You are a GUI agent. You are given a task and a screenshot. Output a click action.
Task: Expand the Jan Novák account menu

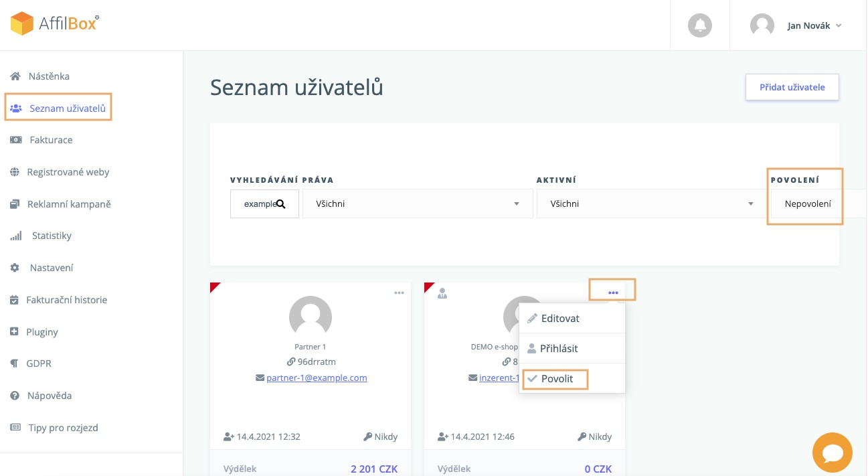(x=796, y=25)
